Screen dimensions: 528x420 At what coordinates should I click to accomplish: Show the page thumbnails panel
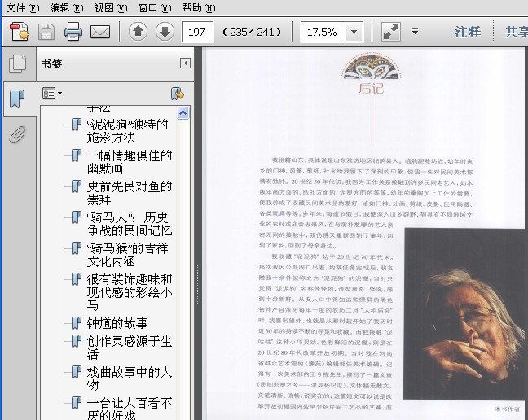[x=18, y=63]
